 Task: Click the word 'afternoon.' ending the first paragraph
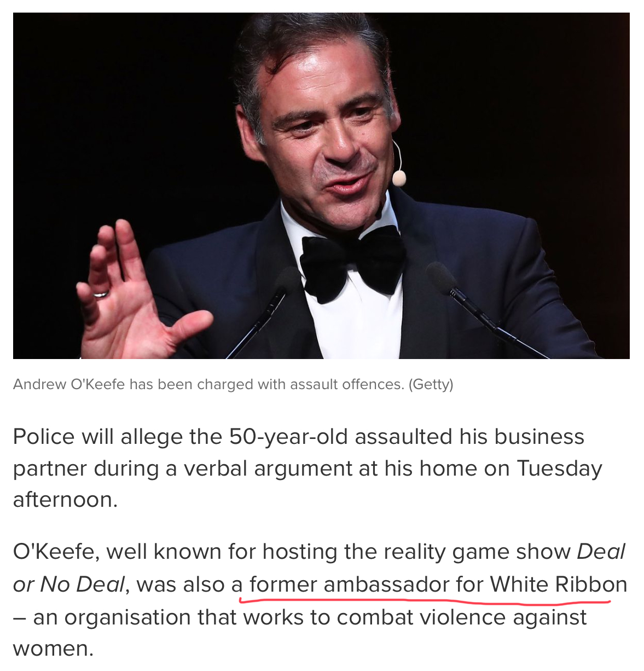coord(66,500)
